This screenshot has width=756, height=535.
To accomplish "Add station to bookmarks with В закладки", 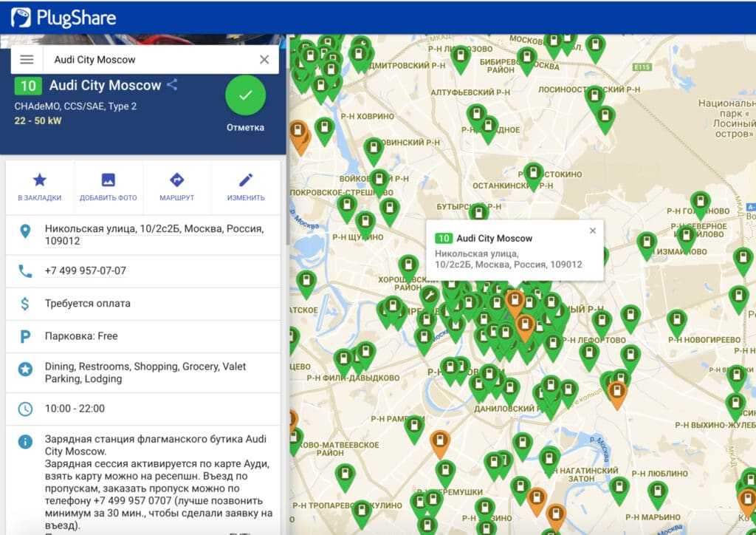I will pos(40,187).
